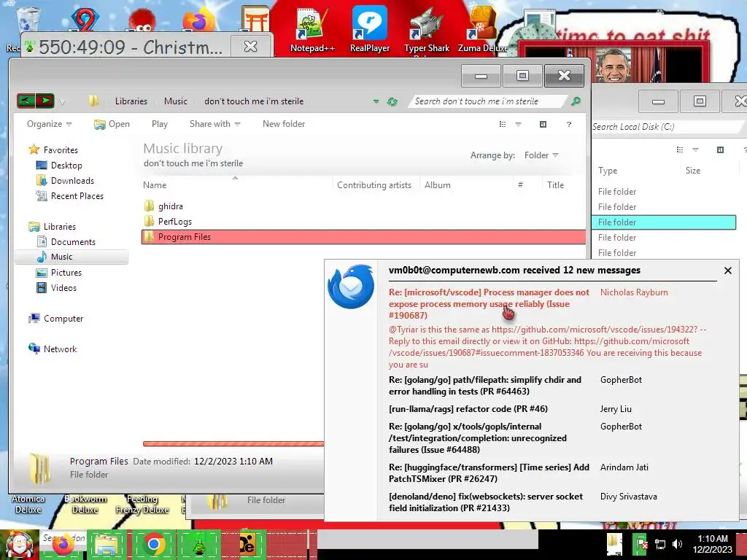The image size is (747, 560).
Task: Click 'don't touch me i'm sterile' breadcrumb
Action: coord(254,101)
